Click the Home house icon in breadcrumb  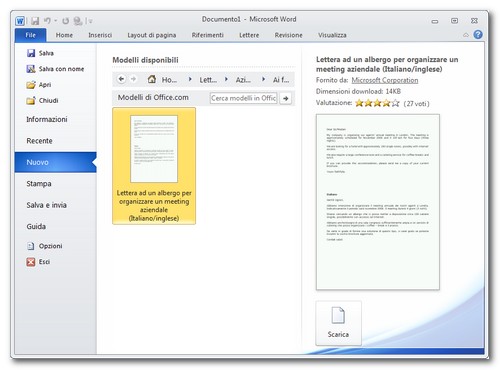coord(152,79)
